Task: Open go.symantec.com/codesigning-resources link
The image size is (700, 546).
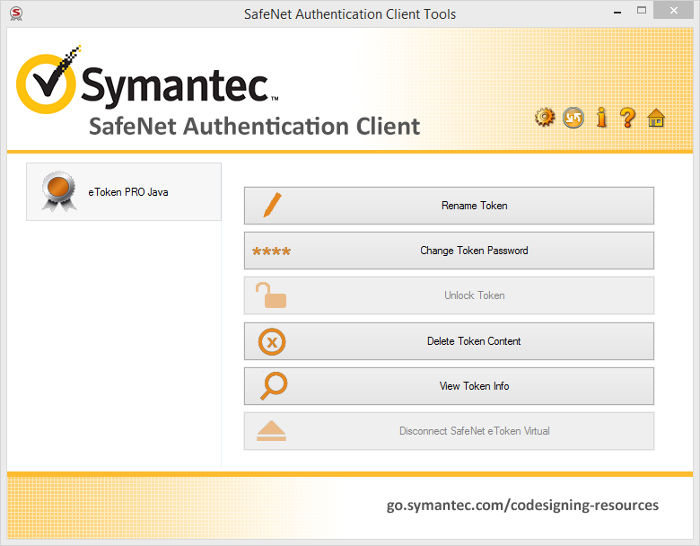Action: pos(522,505)
